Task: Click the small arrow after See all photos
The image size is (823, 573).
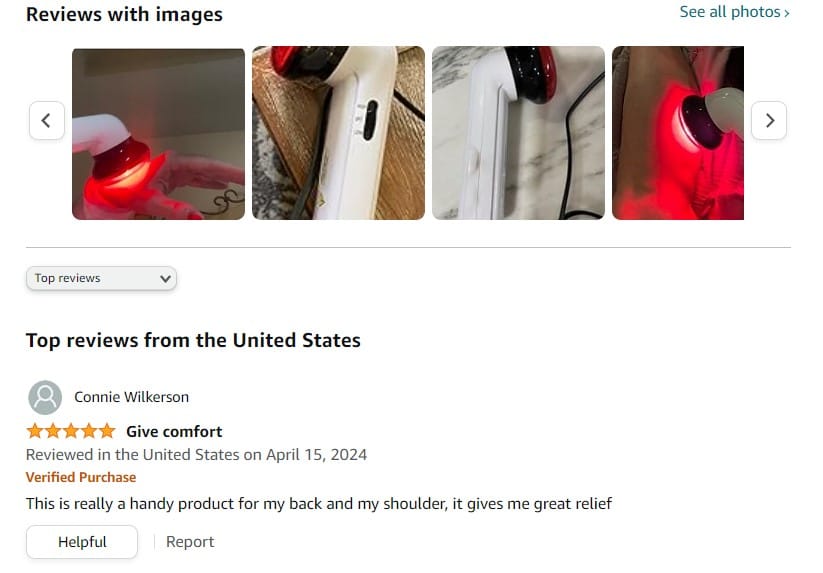Action: (787, 13)
